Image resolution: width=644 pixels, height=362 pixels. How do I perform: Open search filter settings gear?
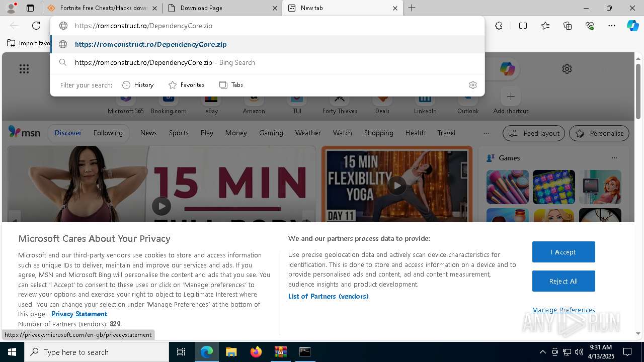pos(472,85)
